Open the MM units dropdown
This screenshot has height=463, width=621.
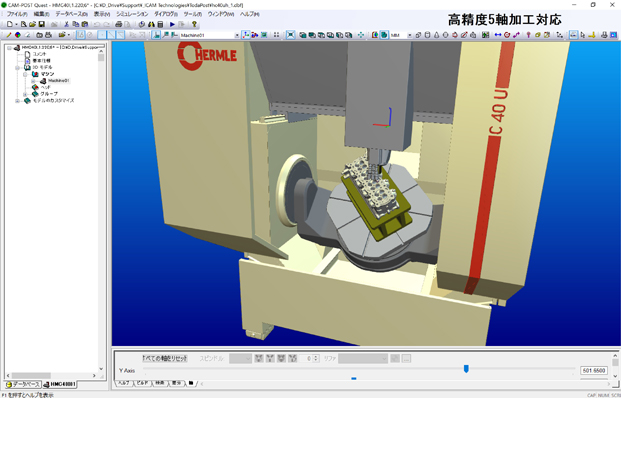click(410, 35)
